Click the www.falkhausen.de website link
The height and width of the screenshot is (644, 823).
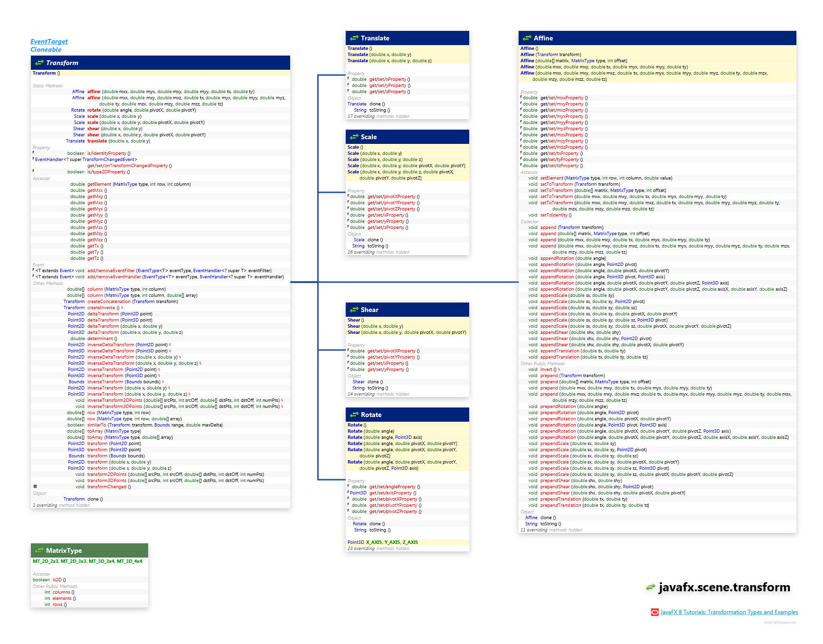coord(779,622)
